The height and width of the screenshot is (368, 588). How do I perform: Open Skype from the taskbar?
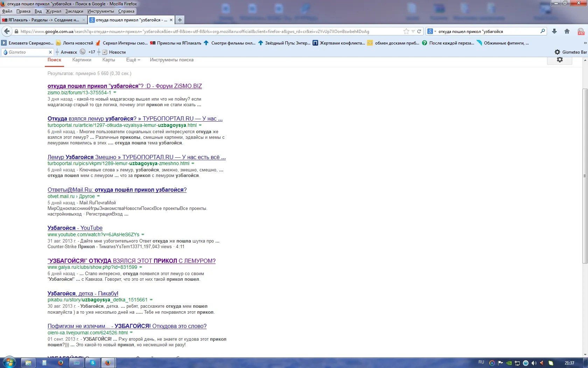pos(93,363)
